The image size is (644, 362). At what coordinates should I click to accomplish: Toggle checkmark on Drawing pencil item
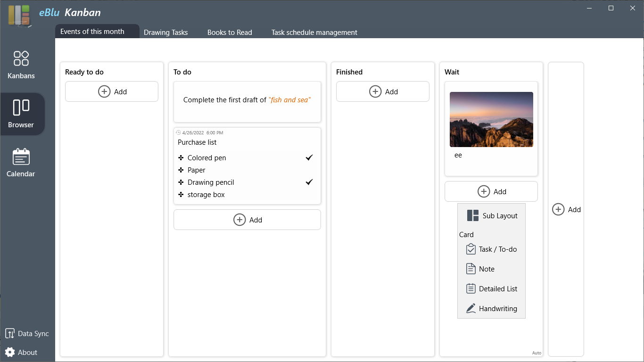point(309,182)
